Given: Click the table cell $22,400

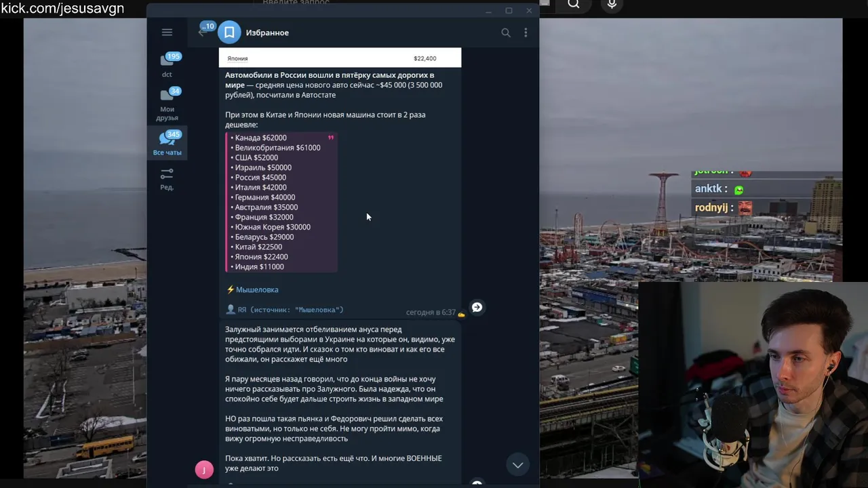Looking at the screenshot, I should (425, 58).
